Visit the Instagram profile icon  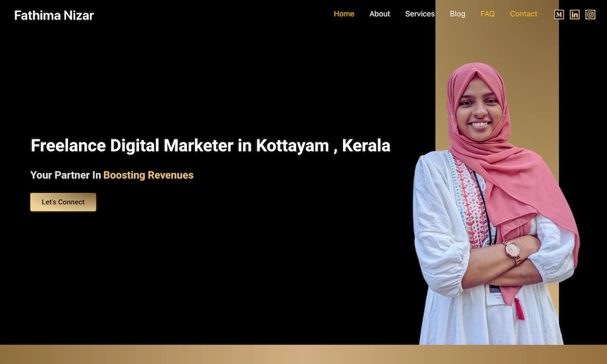[x=591, y=15]
